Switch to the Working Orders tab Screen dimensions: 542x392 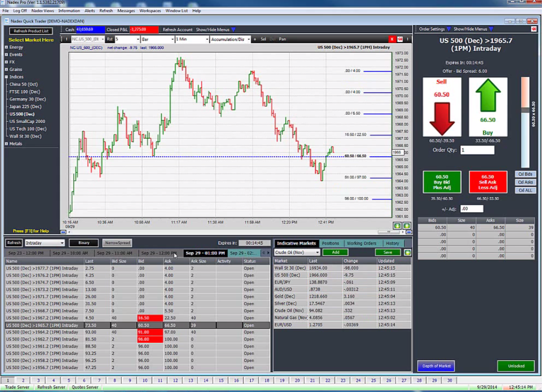pyautogui.click(x=362, y=243)
